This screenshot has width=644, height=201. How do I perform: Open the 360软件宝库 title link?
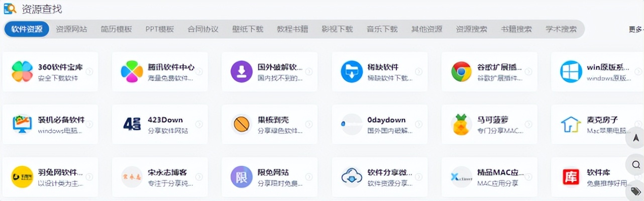pyautogui.click(x=60, y=67)
